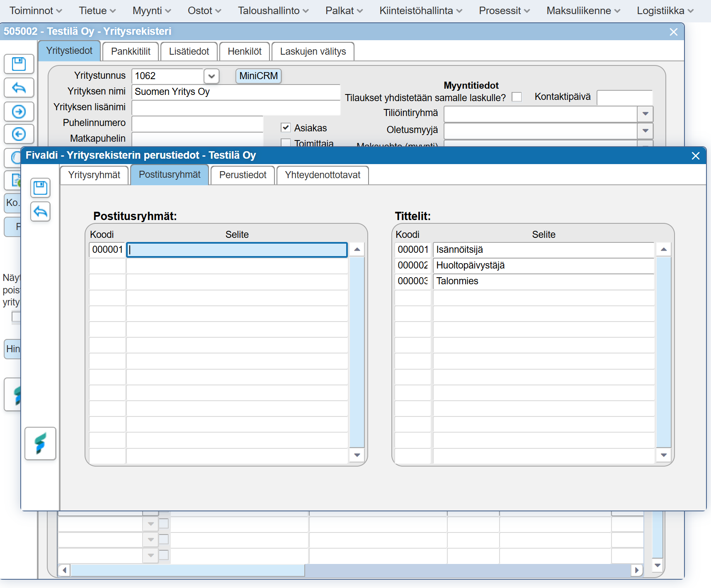Screen dimensions: 711x588
Task: Click the undo arrow in the Yritysrekisteri toolbar
Action: click(19, 88)
